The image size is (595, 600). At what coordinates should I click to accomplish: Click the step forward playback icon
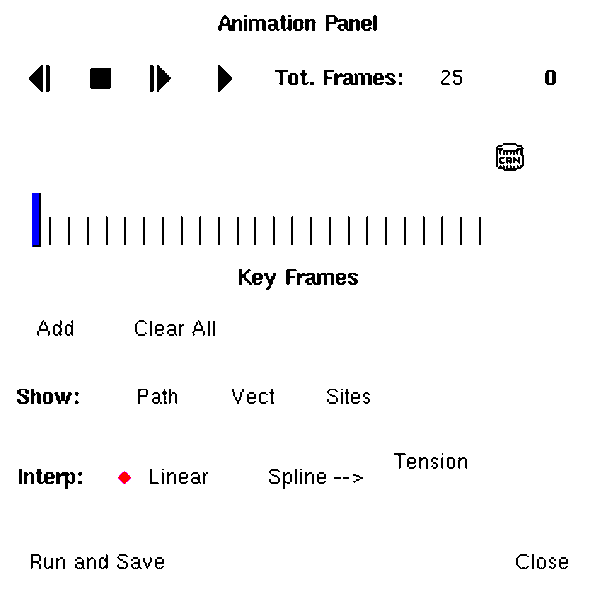[160, 78]
